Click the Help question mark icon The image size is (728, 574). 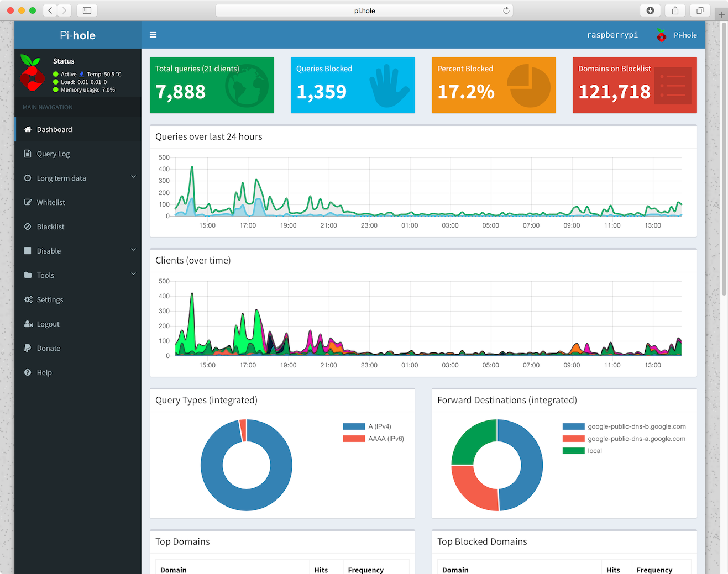[x=28, y=372]
